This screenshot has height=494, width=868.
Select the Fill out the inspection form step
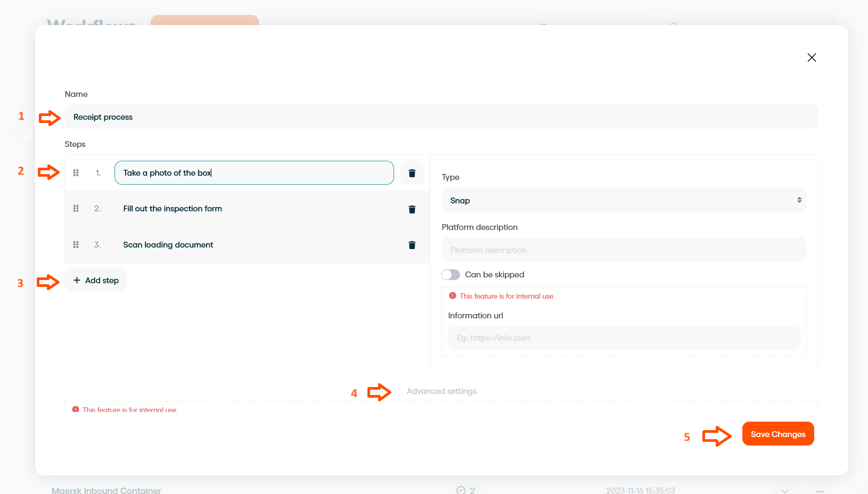point(173,209)
